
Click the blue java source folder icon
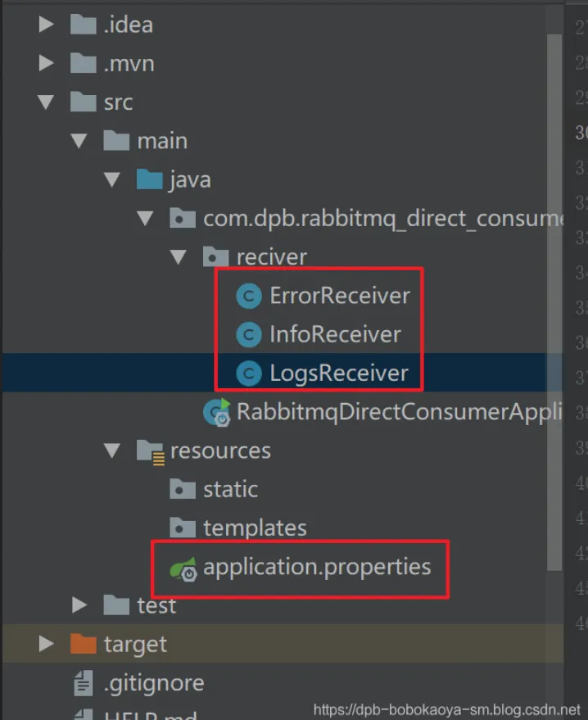point(150,179)
